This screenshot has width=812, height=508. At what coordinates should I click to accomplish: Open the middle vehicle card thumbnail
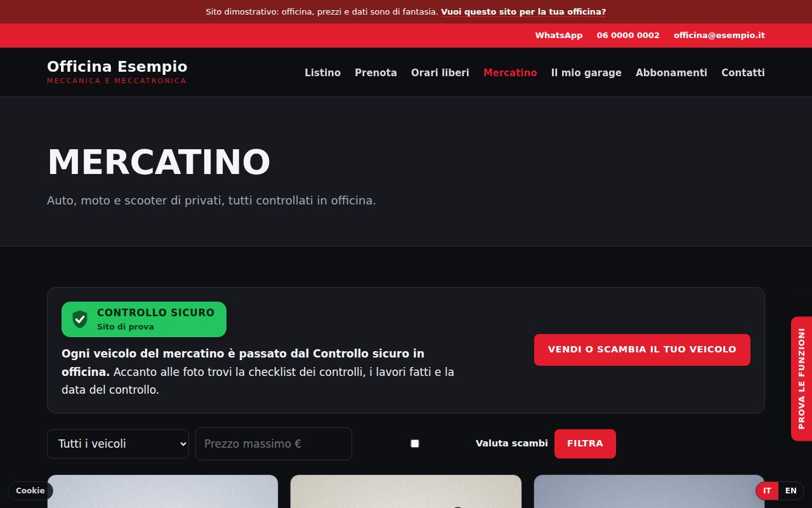point(406,491)
